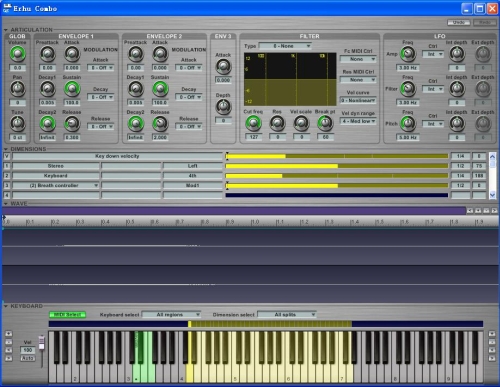
Task: Click the Tune knob in GLOB section
Action: (x=17, y=124)
